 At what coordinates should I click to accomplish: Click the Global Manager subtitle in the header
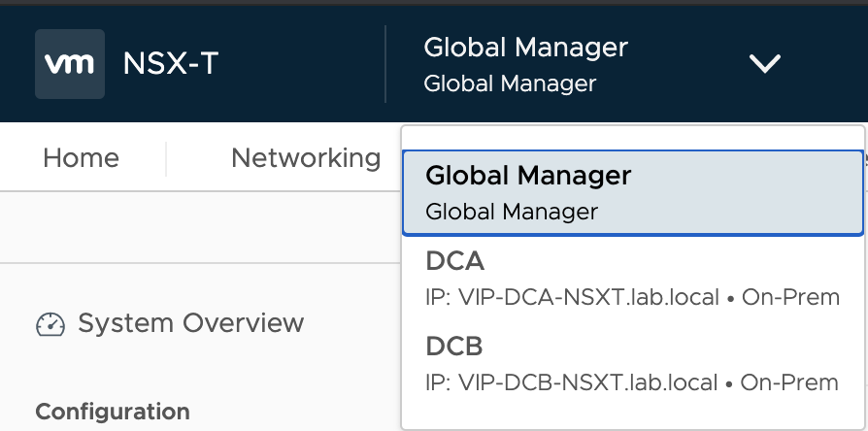pos(510,84)
